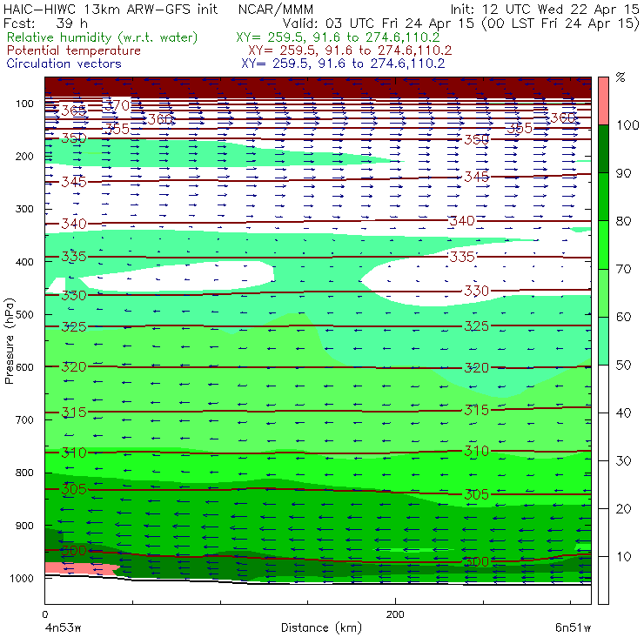This screenshot has width=644, height=644.
Task: Click the '900' pressure axis tick label
Action: [24, 526]
